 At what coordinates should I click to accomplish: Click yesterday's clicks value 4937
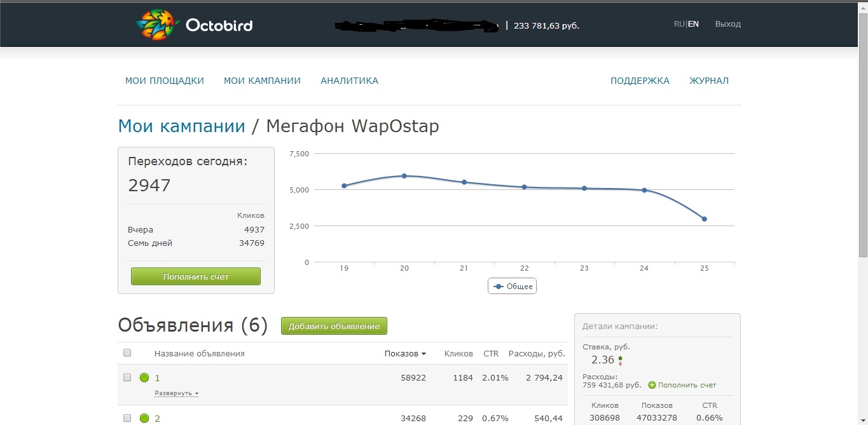pos(254,230)
